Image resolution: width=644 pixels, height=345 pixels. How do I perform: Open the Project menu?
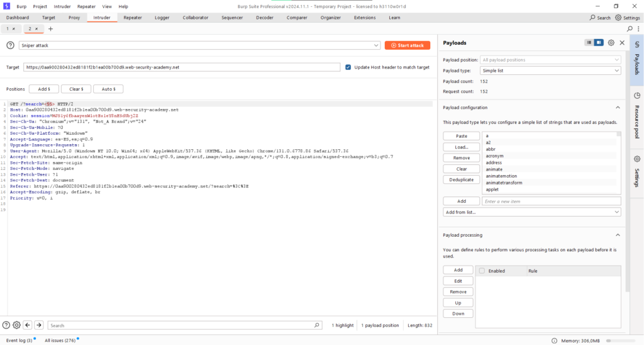pos(40,6)
